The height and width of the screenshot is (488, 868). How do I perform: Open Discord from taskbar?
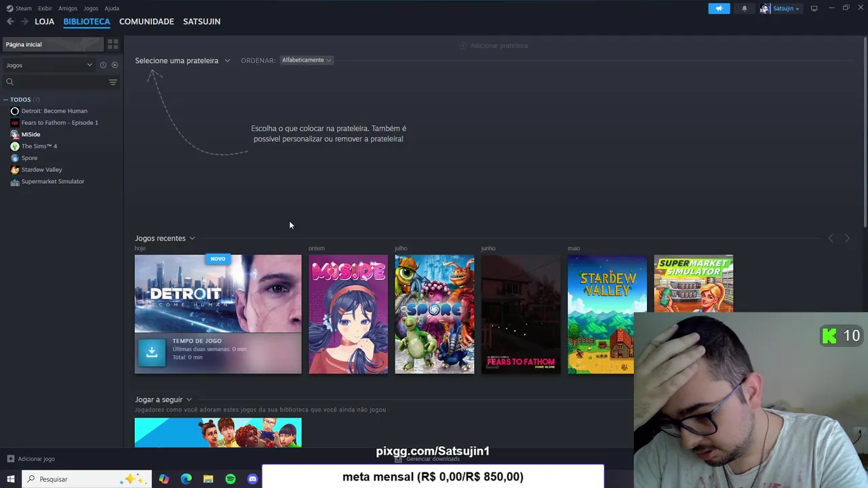click(252, 479)
